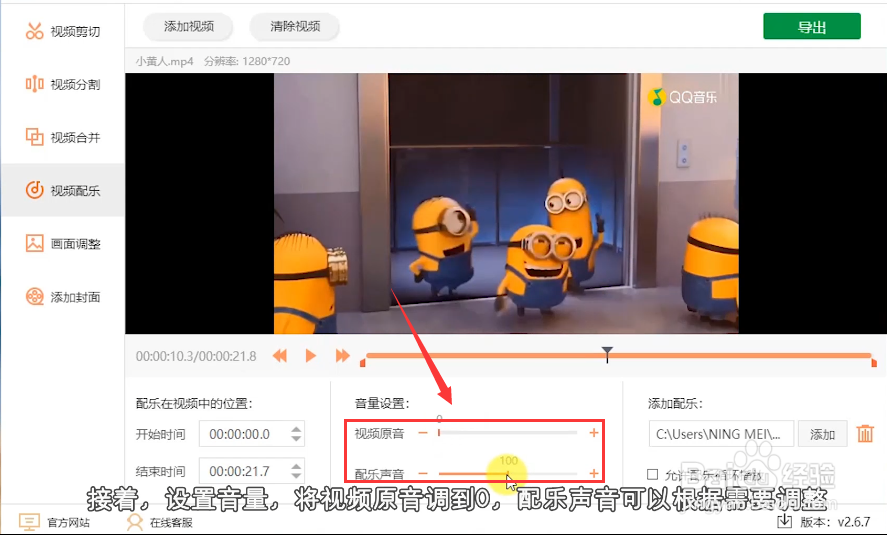Open the 视频合并 (video merge) tool
The image size is (887, 535).
62,137
